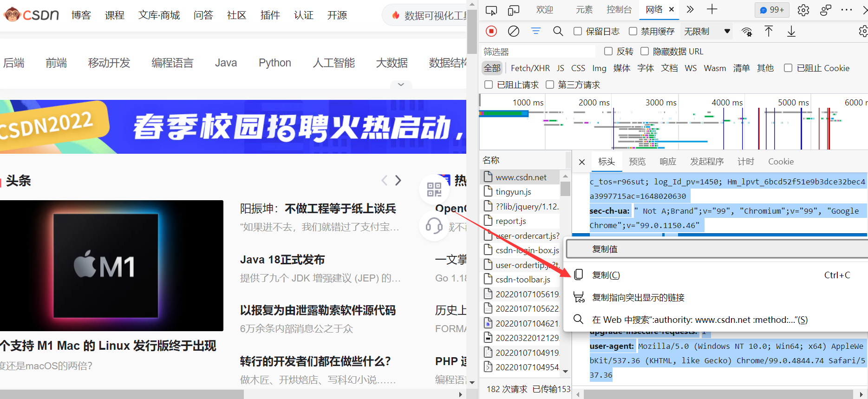
Task: Open DevTools settings gear
Action: point(803,10)
